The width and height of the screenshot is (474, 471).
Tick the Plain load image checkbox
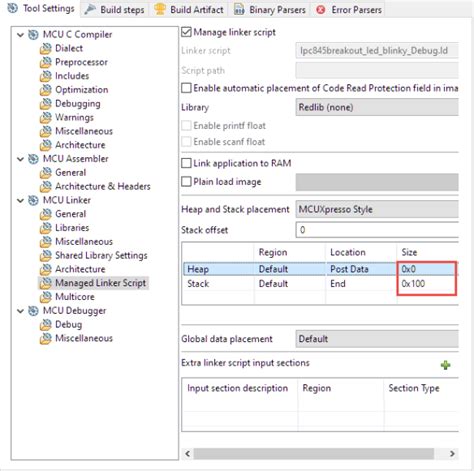click(186, 182)
